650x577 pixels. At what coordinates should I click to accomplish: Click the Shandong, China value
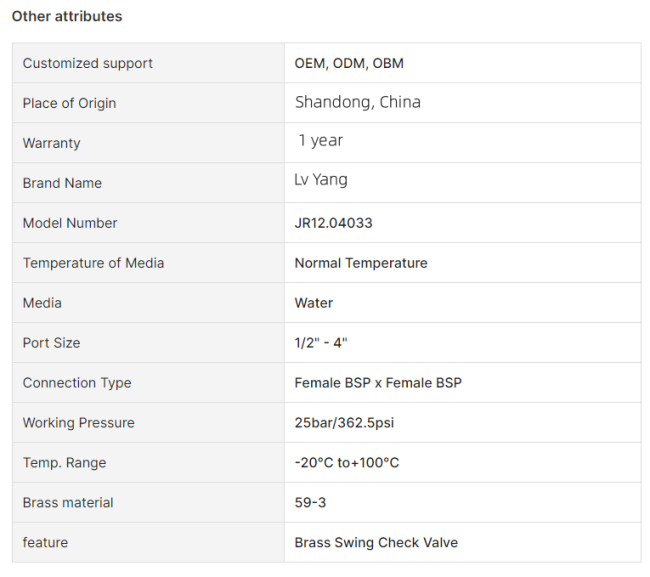point(358,102)
